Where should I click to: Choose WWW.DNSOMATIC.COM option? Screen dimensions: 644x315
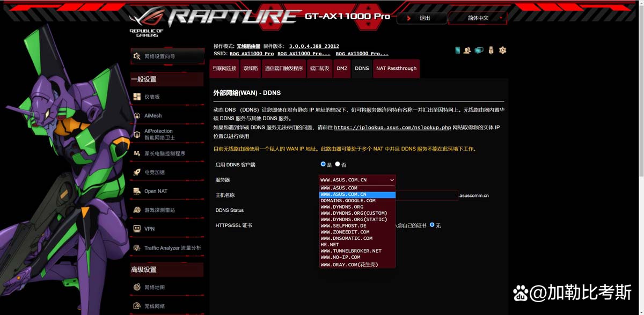coord(357,238)
